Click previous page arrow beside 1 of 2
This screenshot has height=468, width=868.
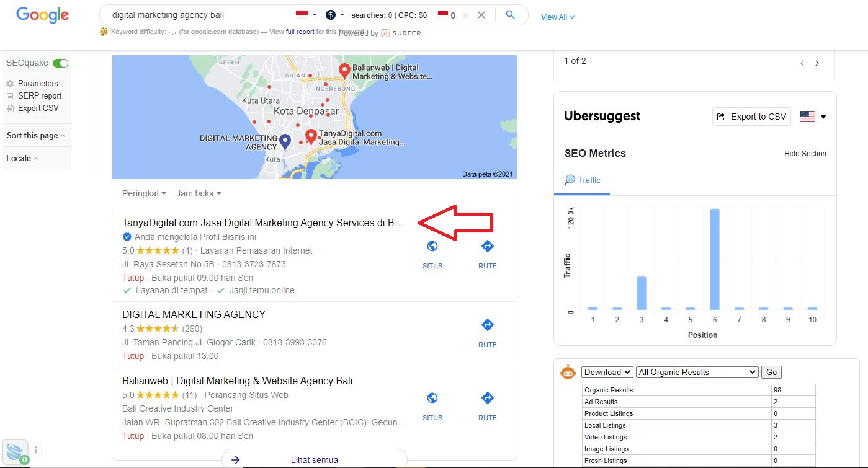point(802,63)
